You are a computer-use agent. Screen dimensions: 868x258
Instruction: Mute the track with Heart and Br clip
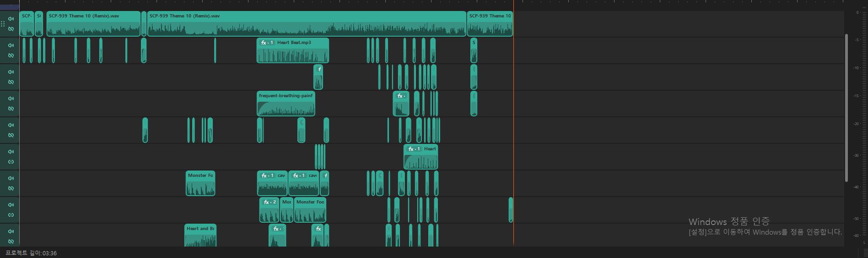11,231
